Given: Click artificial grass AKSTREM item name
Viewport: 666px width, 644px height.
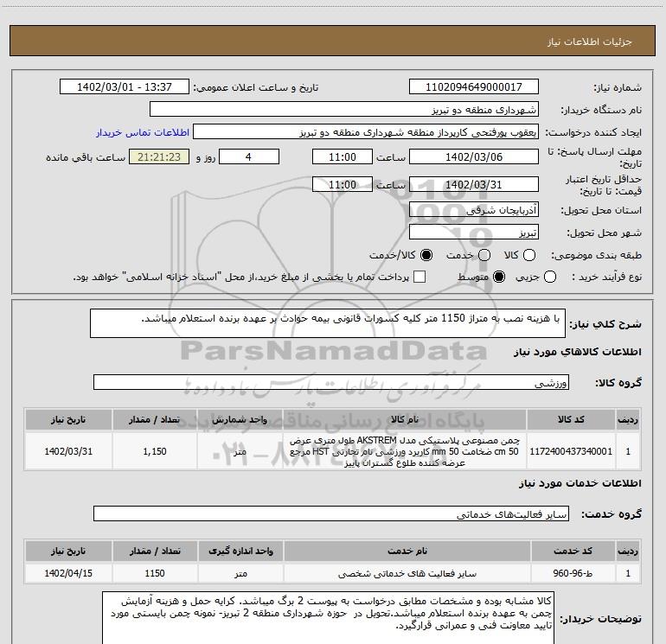Looking at the screenshot, I should [405, 451].
